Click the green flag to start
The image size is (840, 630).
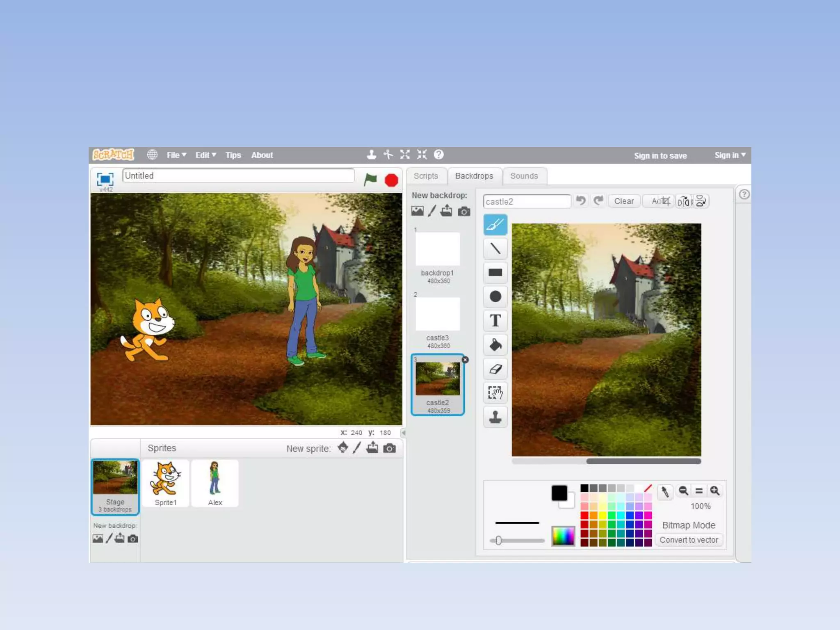point(370,180)
